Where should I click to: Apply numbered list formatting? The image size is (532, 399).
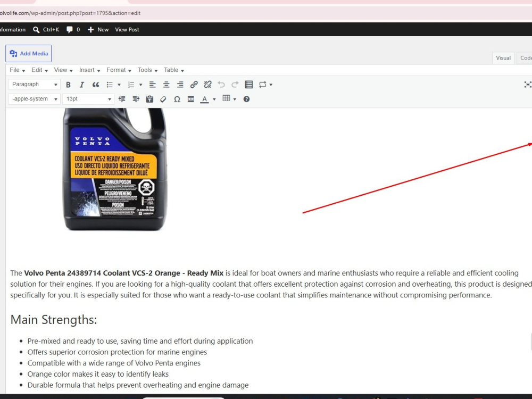(x=131, y=85)
